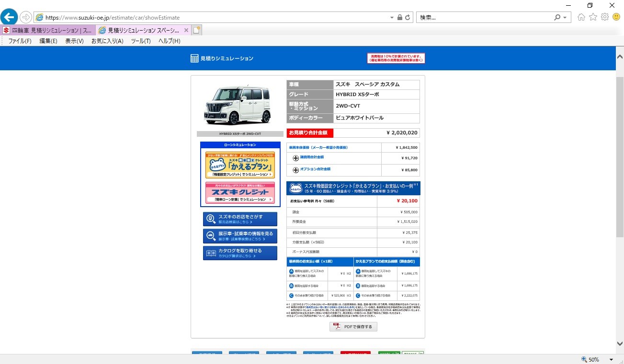Click the ¥ 525,900 final payment amount
Image resolution: width=624 pixels, height=364 pixels.
(x=338, y=296)
